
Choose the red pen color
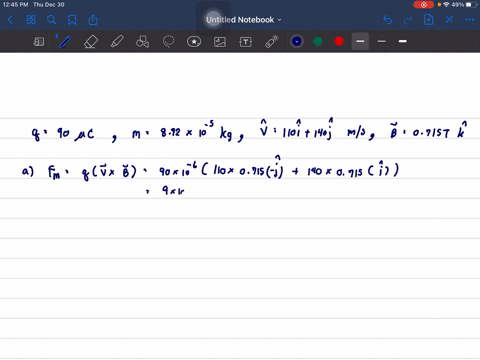pyautogui.click(x=339, y=41)
